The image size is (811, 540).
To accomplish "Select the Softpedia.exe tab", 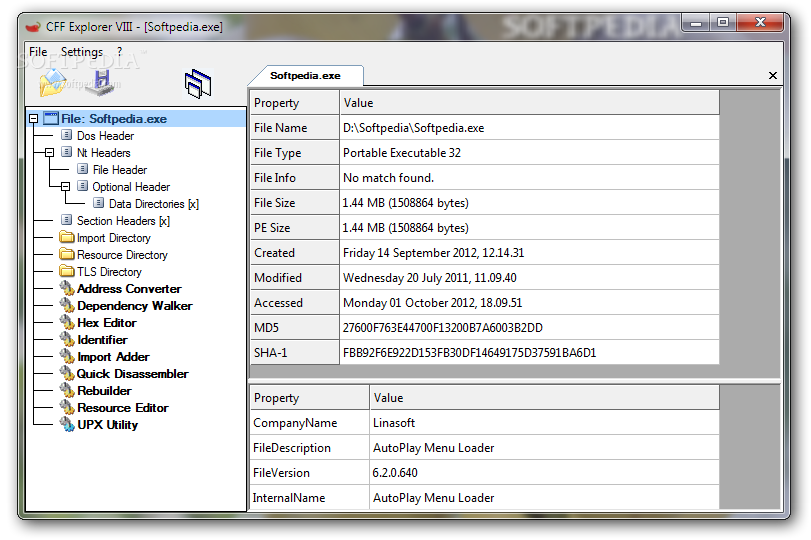I will coord(305,76).
